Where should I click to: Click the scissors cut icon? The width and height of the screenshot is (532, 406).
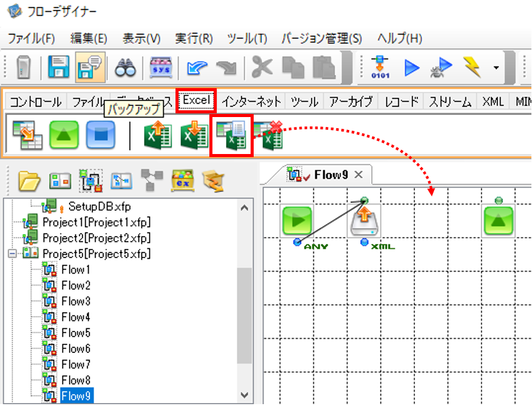pyautogui.click(x=262, y=67)
